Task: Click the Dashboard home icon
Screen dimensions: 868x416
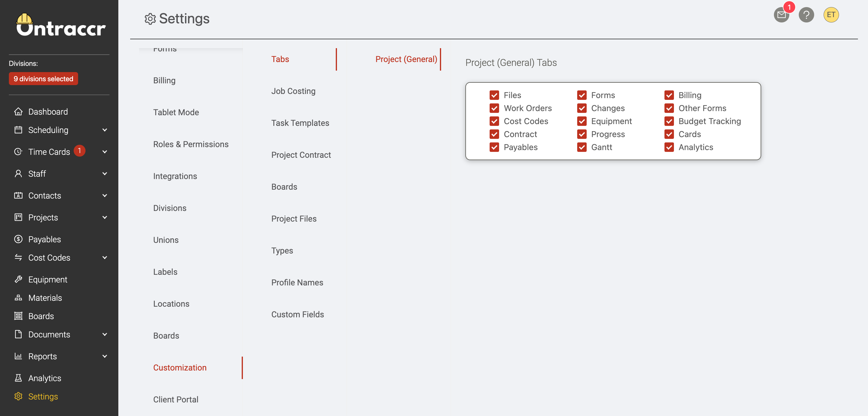Action: (19, 111)
